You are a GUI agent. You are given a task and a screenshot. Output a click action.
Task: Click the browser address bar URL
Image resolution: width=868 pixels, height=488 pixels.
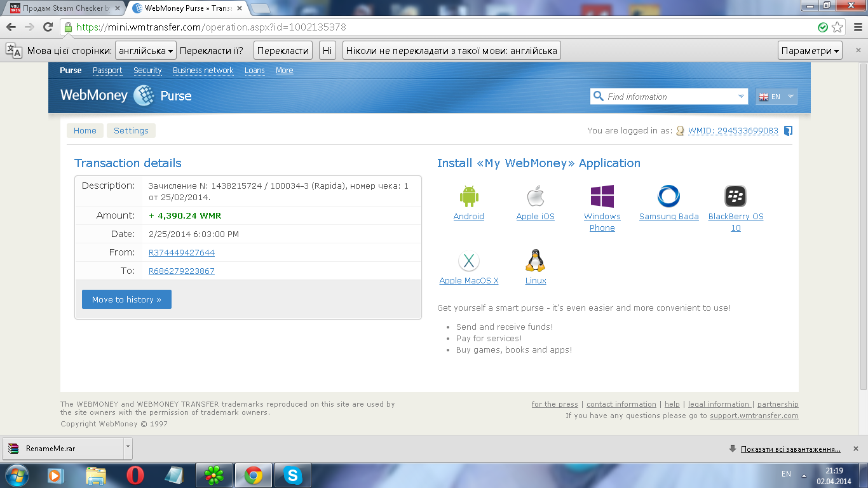coord(211,27)
